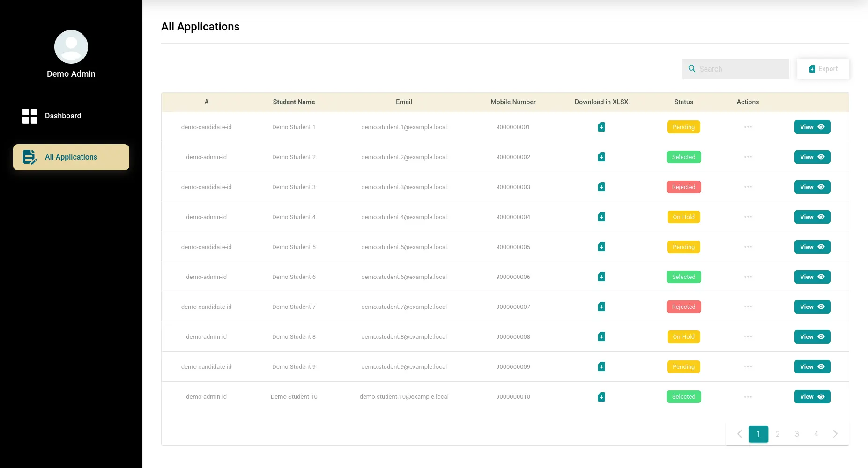The height and width of the screenshot is (468, 868).
Task: Click XLSX download icon for Demo Student 7
Action: [601, 307]
